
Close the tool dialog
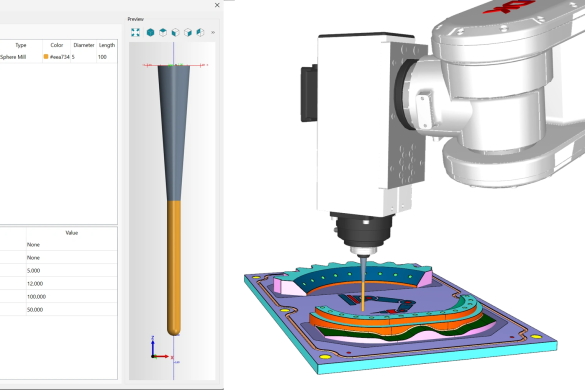217,5
